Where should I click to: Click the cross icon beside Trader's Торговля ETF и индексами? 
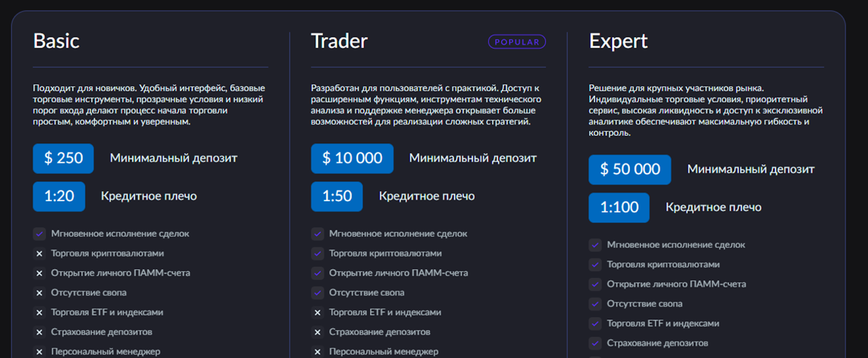tap(317, 312)
